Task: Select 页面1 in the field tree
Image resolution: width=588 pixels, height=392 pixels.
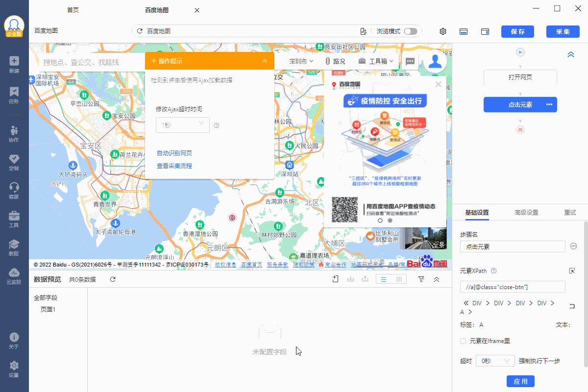Action: (48, 310)
